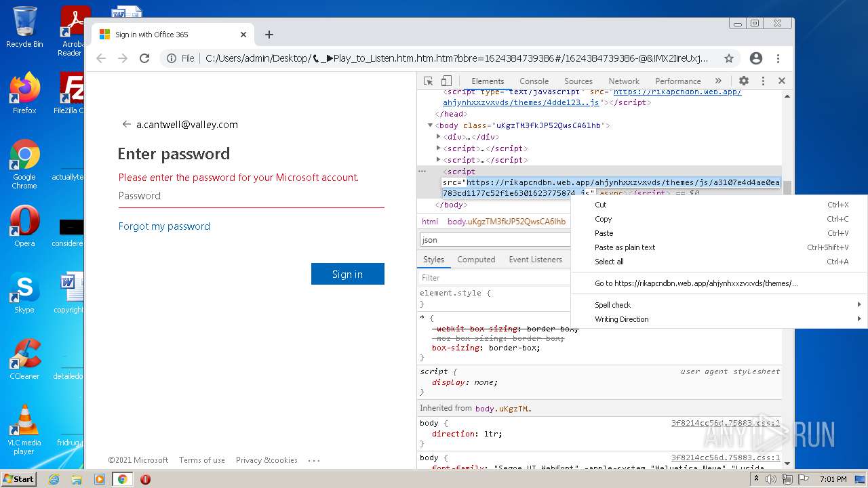Open Recycle Bin desktop icon
Image resolution: width=868 pixels, height=488 pixels.
pyautogui.click(x=24, y=27)
